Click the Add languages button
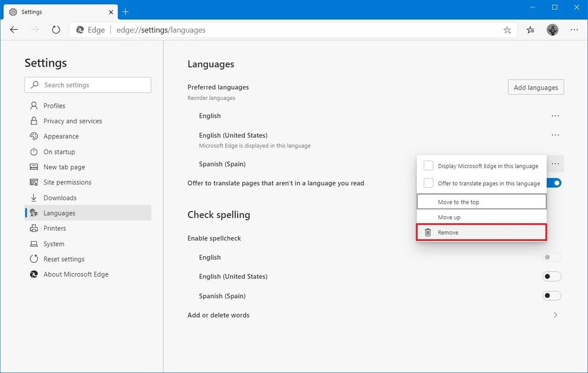Image resolution: width=588 pixels, height=373 pixels. click(535, 87)
